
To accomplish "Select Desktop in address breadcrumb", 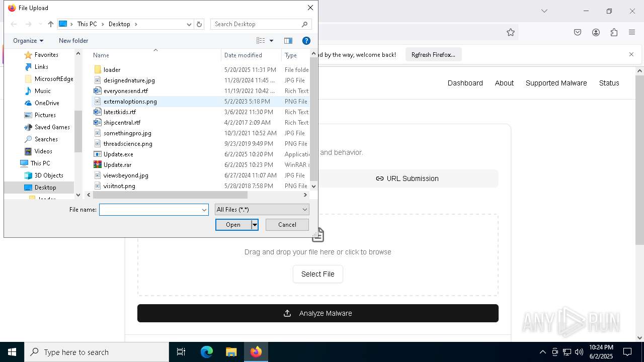I will click(x=119, y=24).
